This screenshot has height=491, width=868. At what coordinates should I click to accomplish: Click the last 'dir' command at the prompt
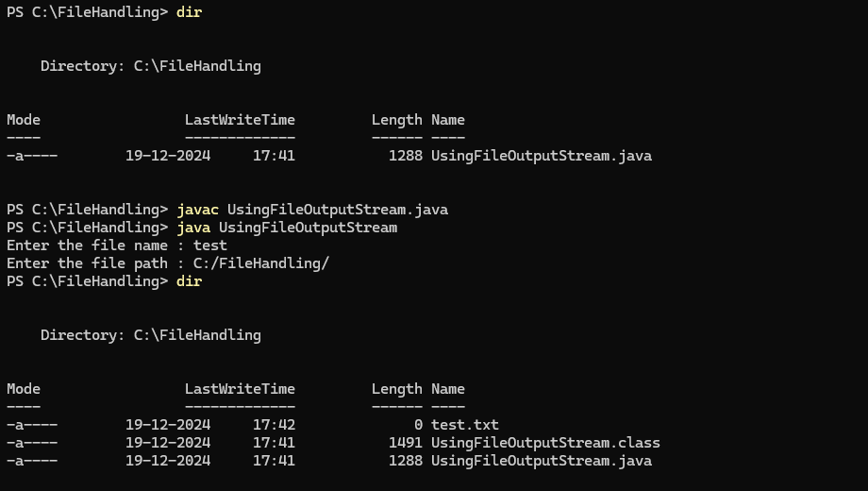[x=189, y=281]
